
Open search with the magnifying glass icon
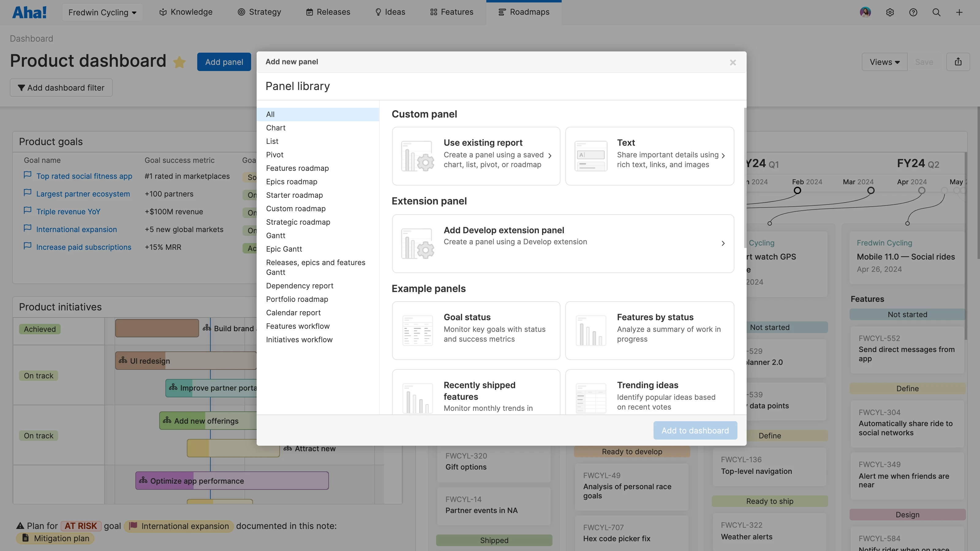click(x=936, y=12)
